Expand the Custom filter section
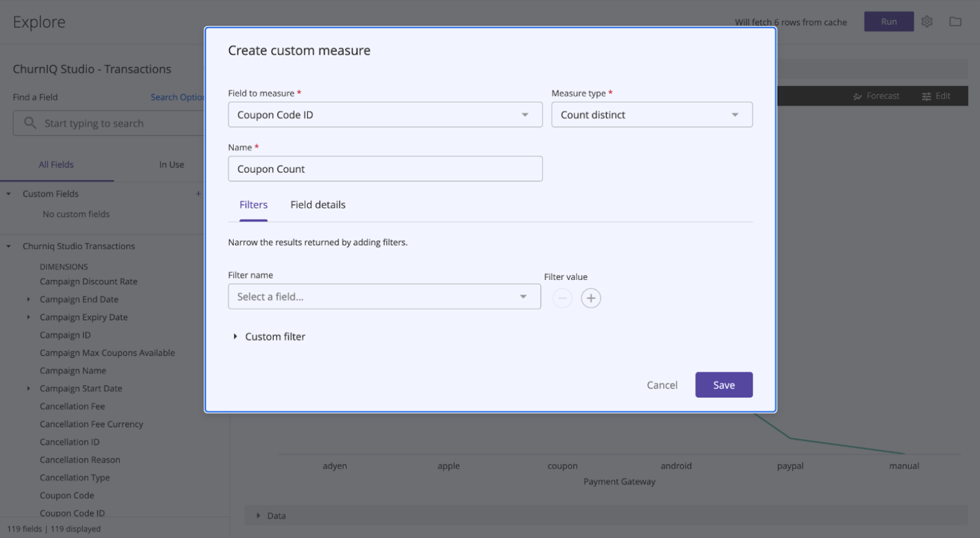This screenshot has width=980, height=538. tap(269, 337)
